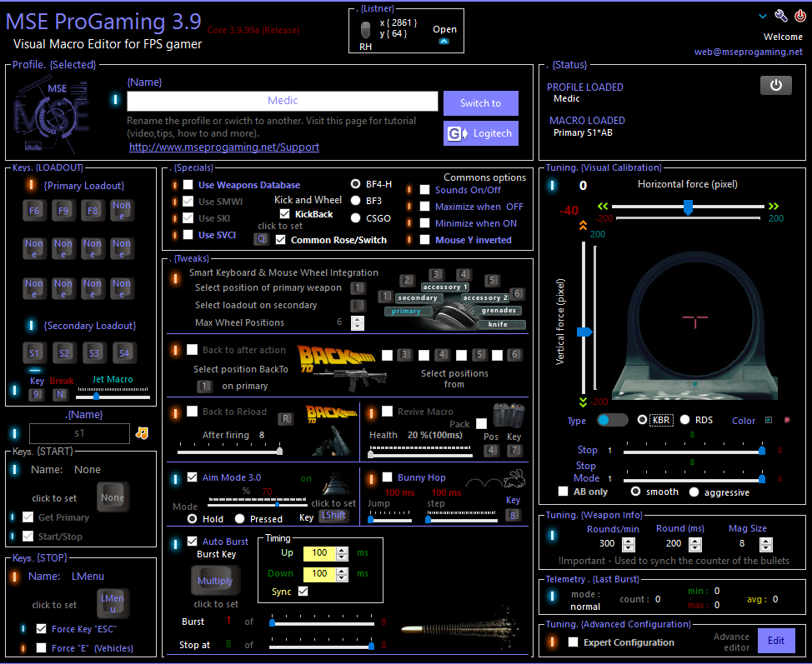Select the BF4-H radio button
Viewport: 812px width, 664px height.
pos(355,184)
